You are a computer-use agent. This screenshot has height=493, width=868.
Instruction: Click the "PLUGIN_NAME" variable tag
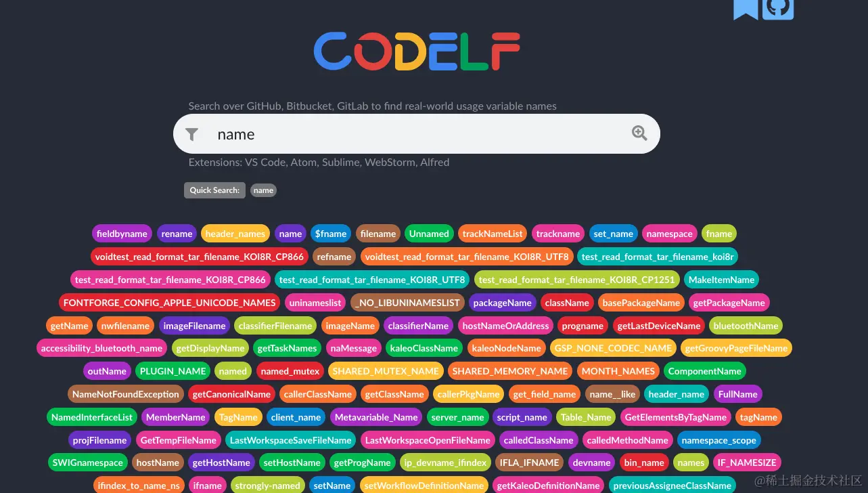(173, 371)
